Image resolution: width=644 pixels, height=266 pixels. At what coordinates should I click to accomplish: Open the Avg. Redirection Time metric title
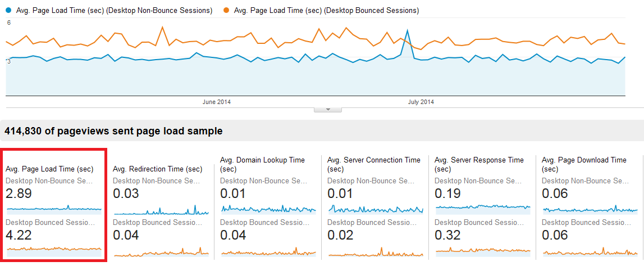157,169
